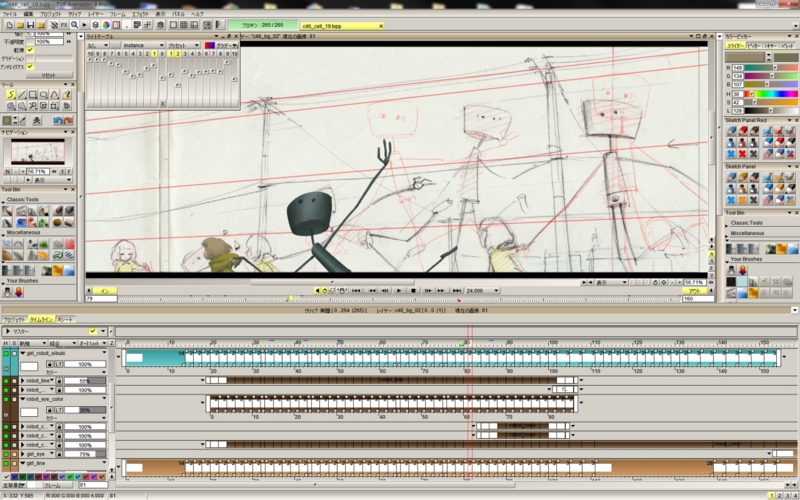
Task: Toggle the 乾燥 checkbox
Action: [30, 50]
